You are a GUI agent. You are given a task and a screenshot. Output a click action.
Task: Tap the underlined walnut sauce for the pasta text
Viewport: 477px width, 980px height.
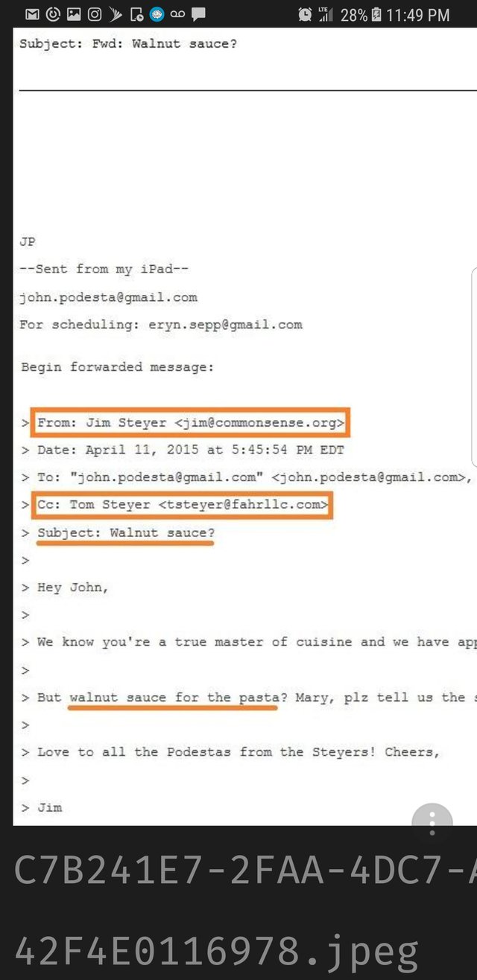[173, 698]
